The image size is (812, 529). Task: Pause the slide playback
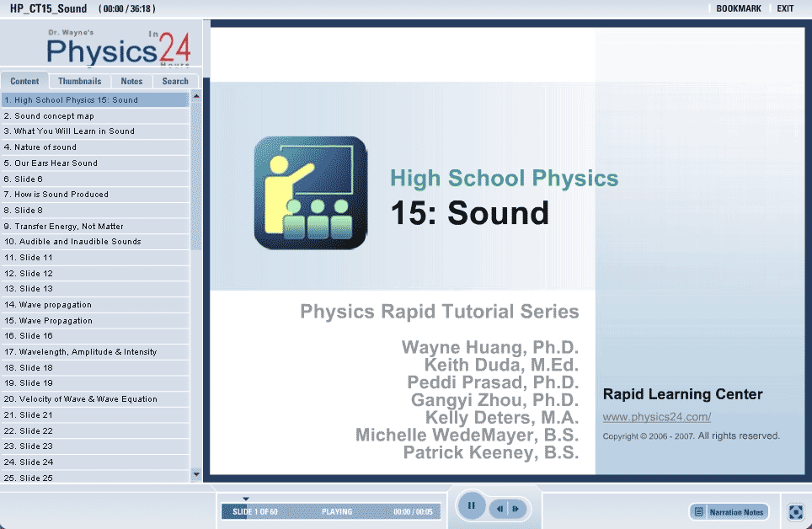[x=472, y=506]
